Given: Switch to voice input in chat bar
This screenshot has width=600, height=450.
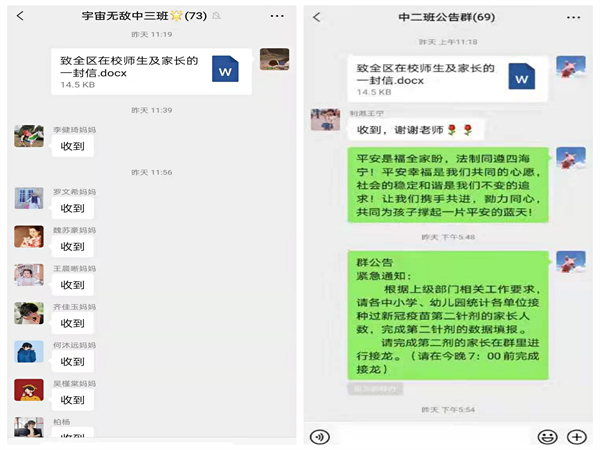Looking at the screenshot, I should pyautogui.click(x=320, y=437).
